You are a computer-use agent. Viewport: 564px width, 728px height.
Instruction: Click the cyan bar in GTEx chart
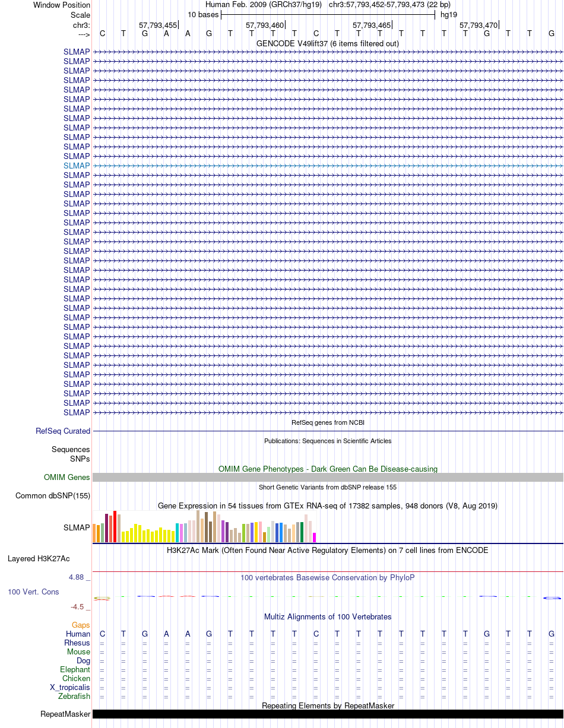(x=178, y=533)
